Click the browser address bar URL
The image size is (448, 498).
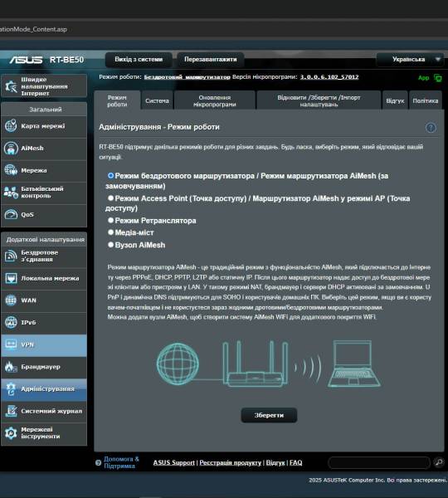(x=33, y=29)
